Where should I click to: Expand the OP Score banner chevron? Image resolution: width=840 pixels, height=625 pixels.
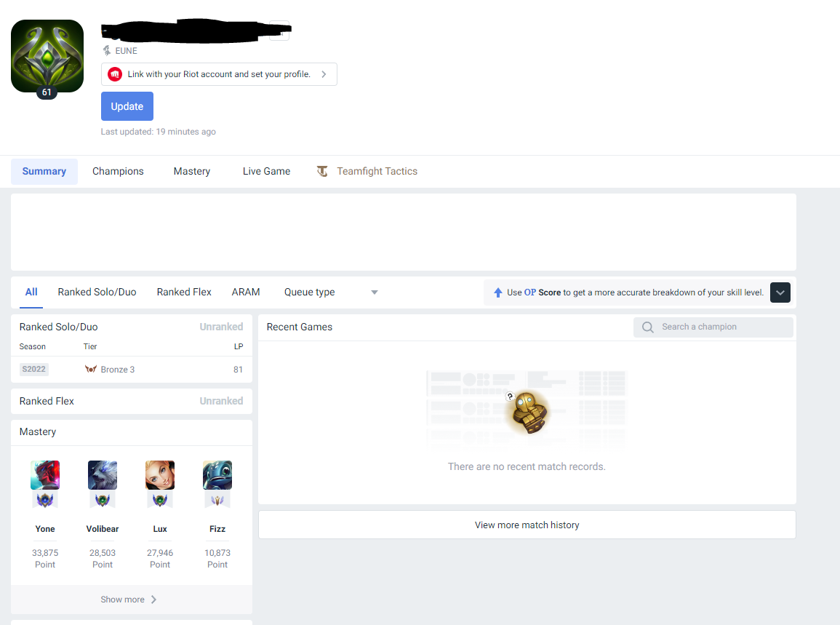(x=780, y=292)
